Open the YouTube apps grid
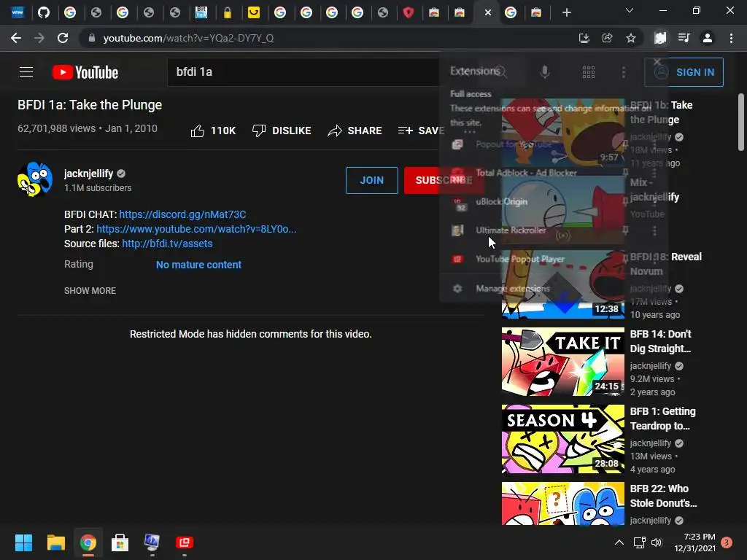Image resolution: width=747 pixels, height=560 pixels. 589,72
